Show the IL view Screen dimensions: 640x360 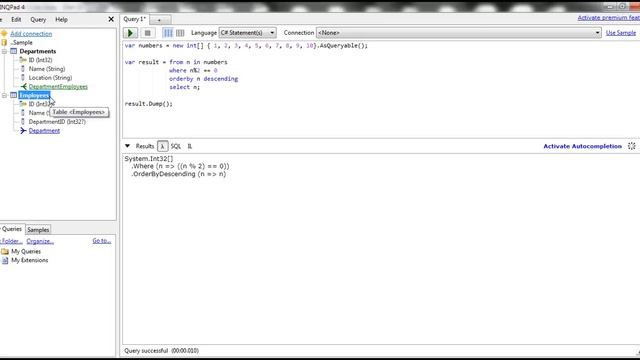pyautogui.click(x=190, y=146)
